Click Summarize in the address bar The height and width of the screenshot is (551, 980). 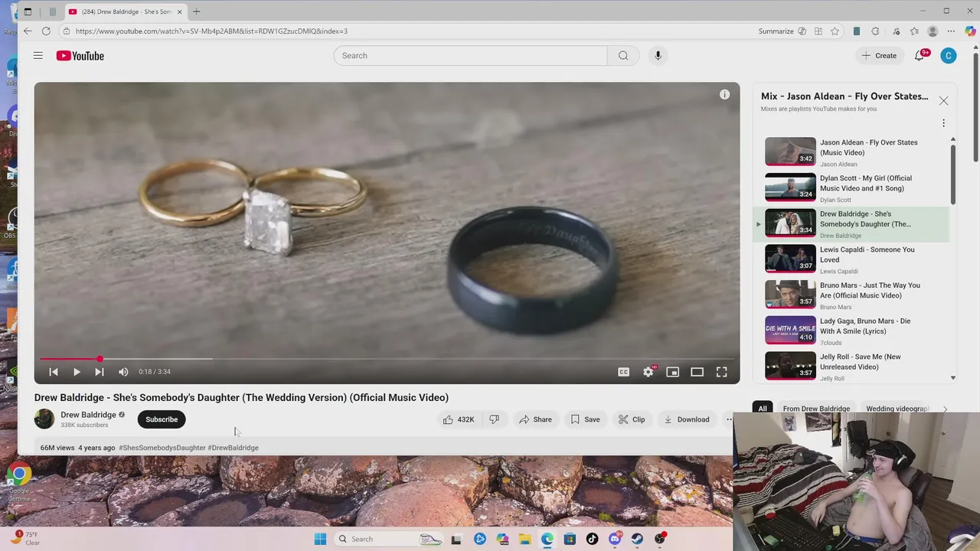pos(776,31)
